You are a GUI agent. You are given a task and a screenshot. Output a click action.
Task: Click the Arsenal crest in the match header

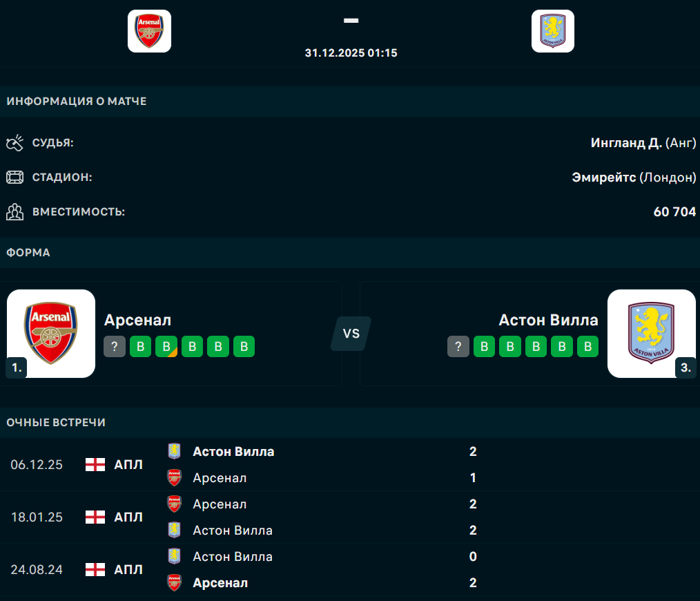[x=149, y=31]
